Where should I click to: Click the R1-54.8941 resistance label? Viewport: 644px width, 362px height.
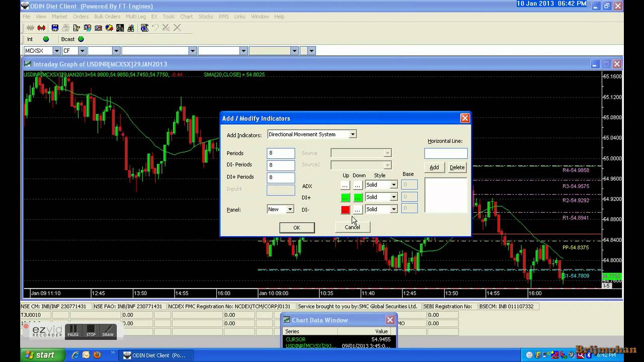(x=576, y=218)
